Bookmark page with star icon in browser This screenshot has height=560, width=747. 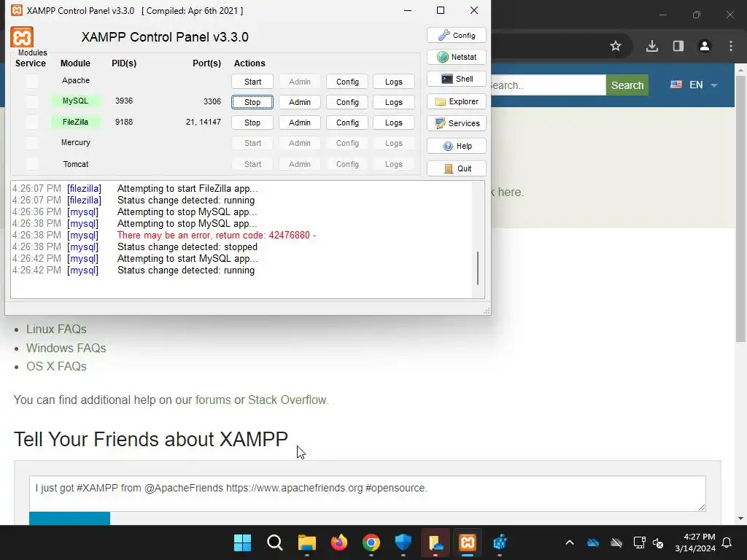pos(616,46)
